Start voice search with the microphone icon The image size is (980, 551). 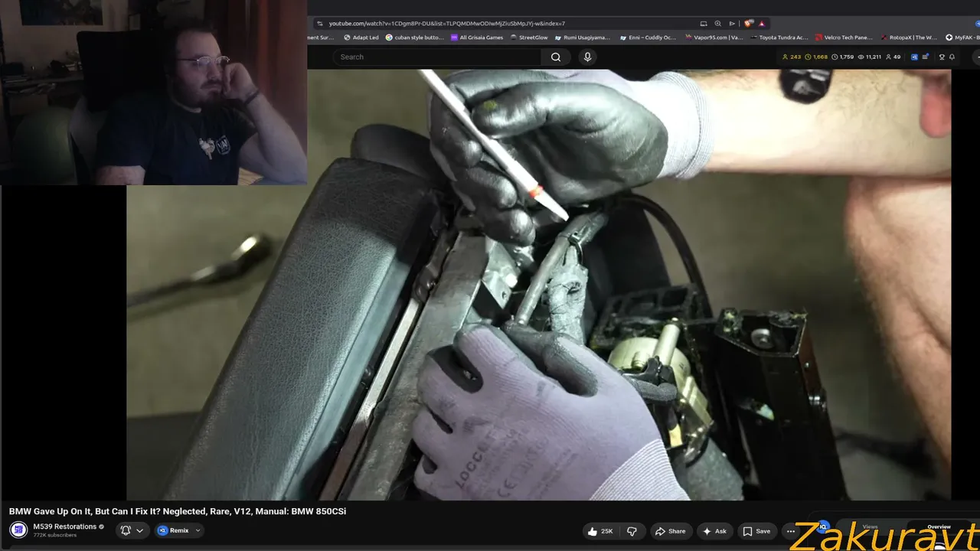click(587, 57)
